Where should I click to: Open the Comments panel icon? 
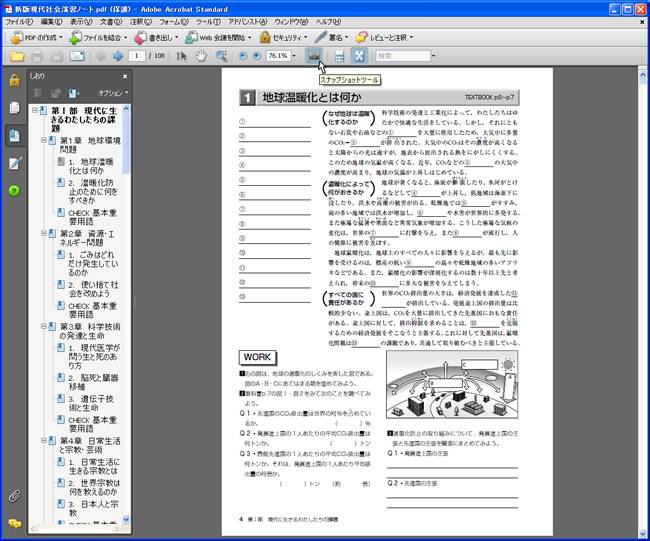(x=15, y=524)
